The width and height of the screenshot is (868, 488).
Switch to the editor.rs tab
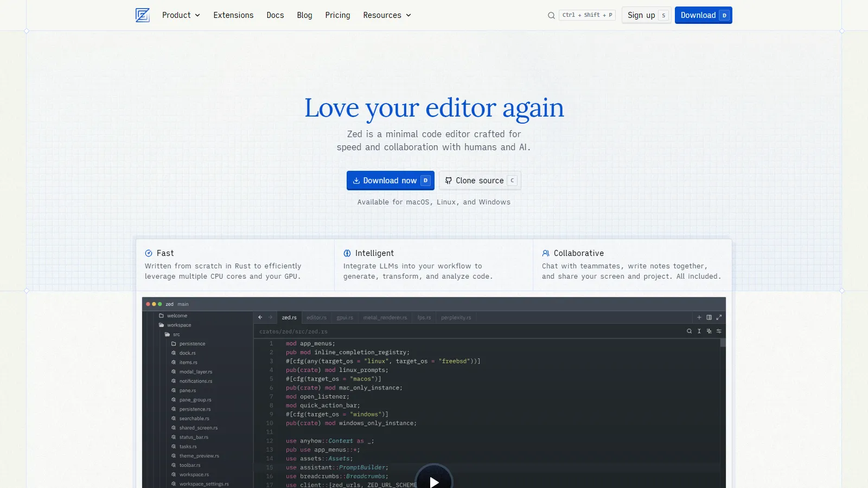[316, 317]
